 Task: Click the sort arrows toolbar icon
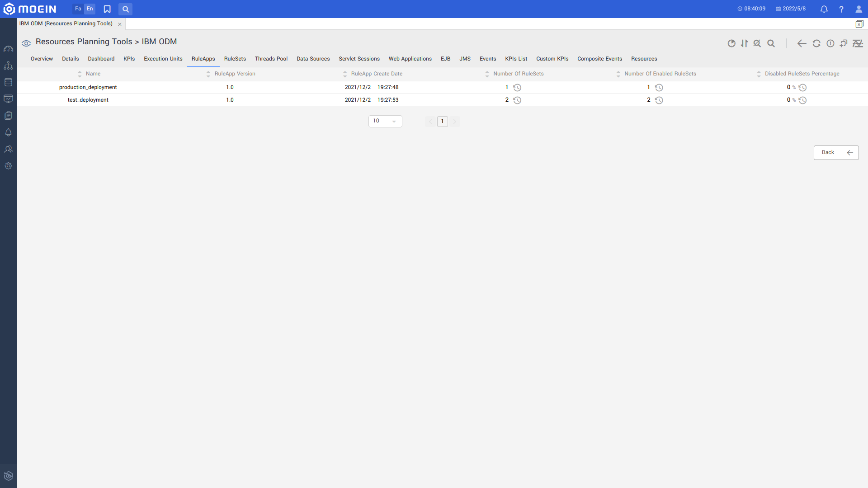744,43
